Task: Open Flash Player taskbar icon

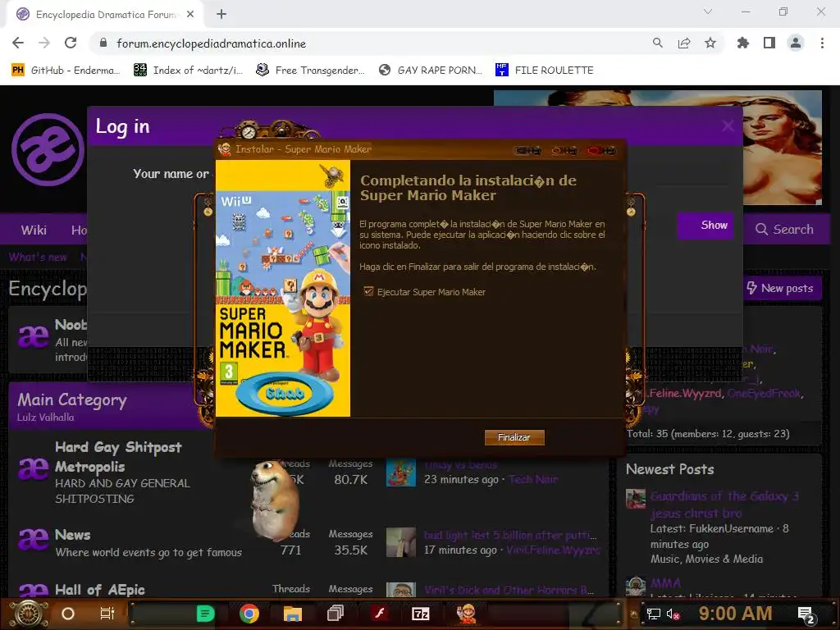Action: (379, 614)
